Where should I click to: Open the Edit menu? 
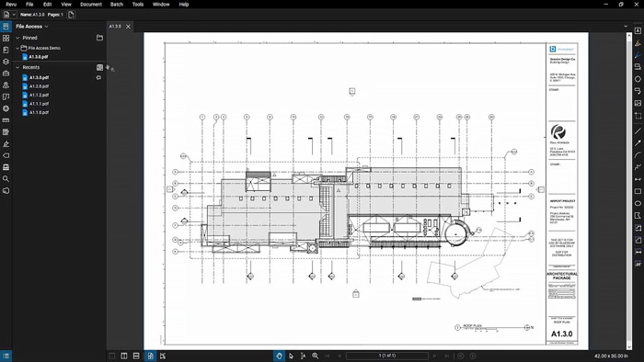click(48, 5)
